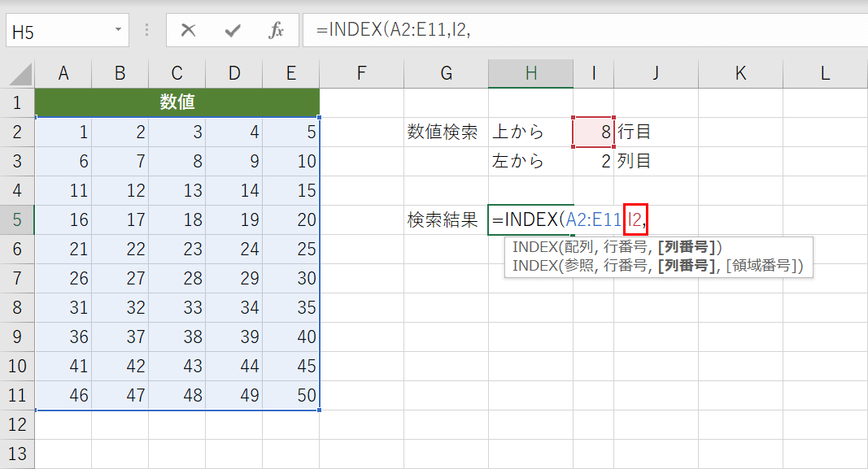868x469 pixels.
Task: Click column A header
Action: tap(63, 72)
